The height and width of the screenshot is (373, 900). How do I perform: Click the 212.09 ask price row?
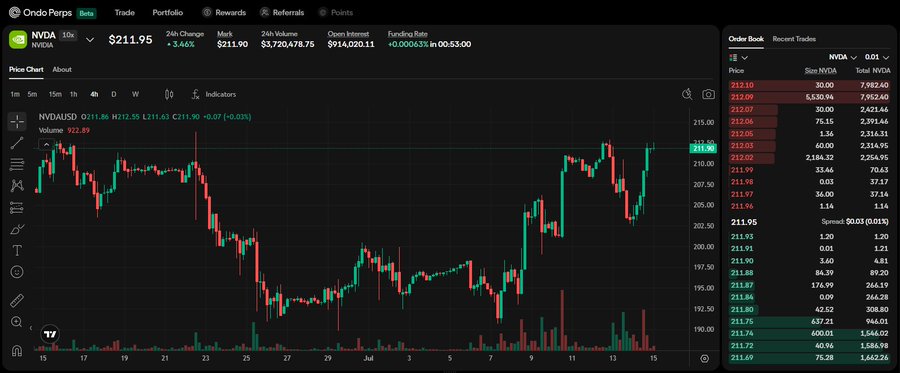[809, 97]
